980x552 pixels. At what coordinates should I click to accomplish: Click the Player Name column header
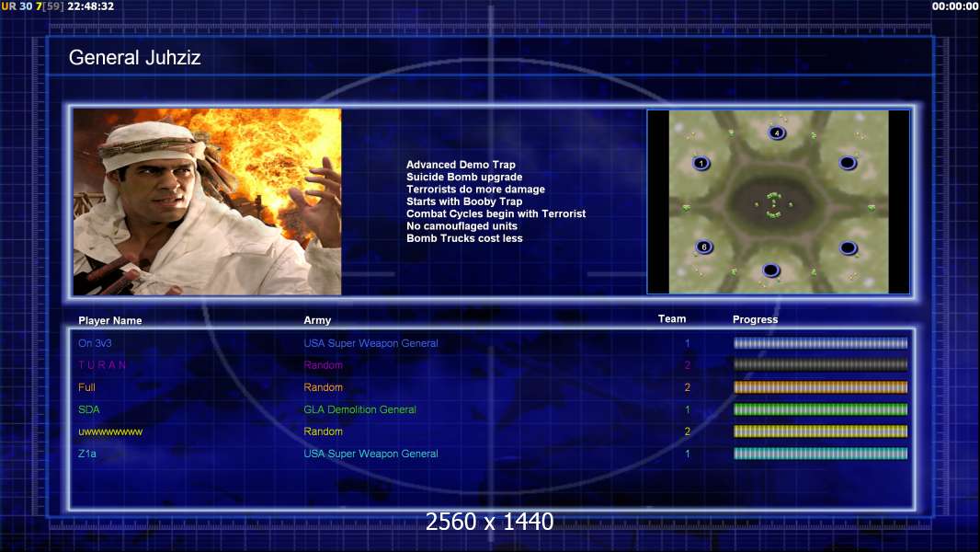point(110,321)
